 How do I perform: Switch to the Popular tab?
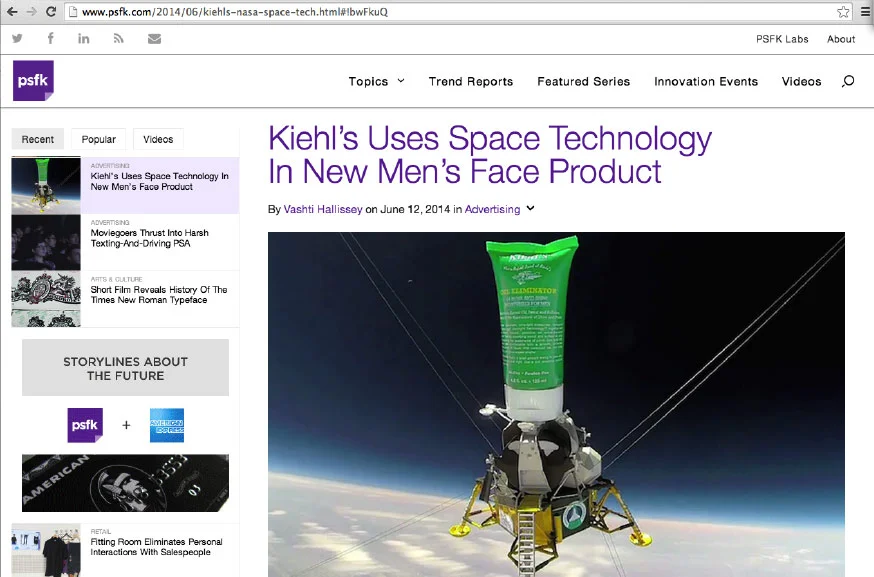99,139
